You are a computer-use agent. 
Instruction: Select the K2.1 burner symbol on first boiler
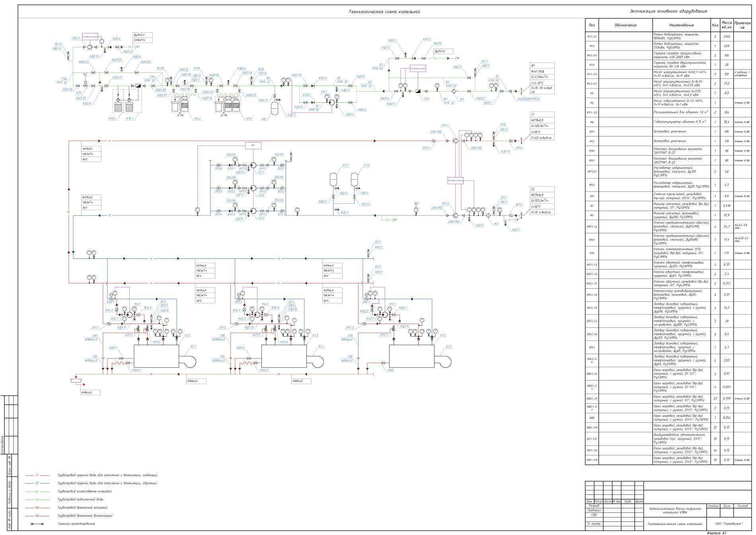tap(188, 361)
